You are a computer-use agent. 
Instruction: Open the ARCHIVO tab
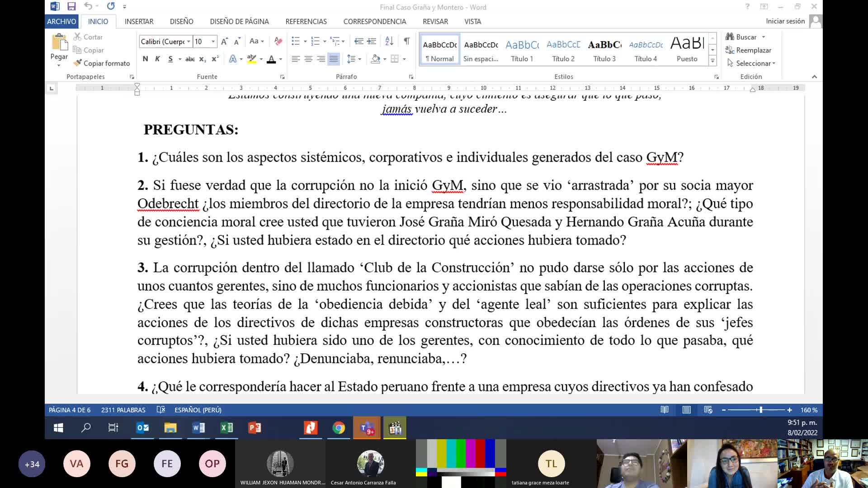[61, 21]
